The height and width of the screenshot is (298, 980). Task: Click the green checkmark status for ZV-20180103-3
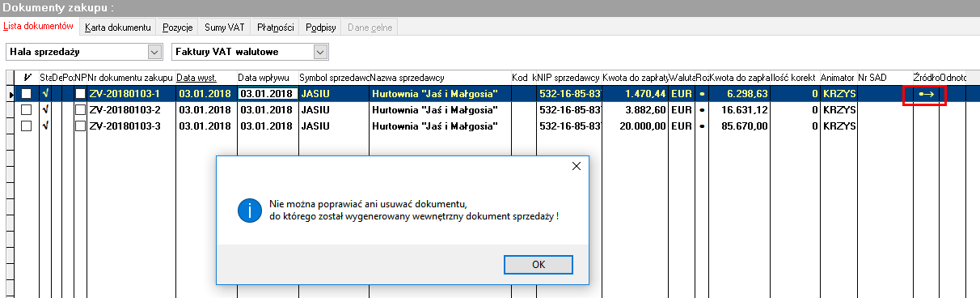pyautogui.click(x=45, y=126)
